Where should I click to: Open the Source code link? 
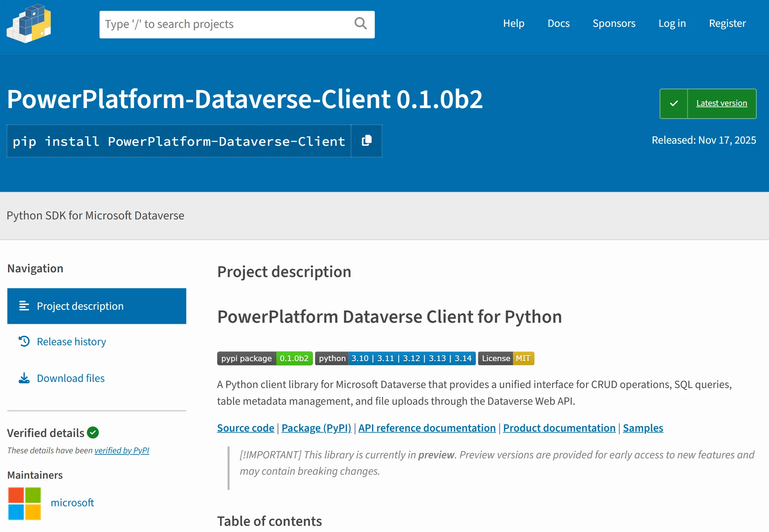coord(245,428)
